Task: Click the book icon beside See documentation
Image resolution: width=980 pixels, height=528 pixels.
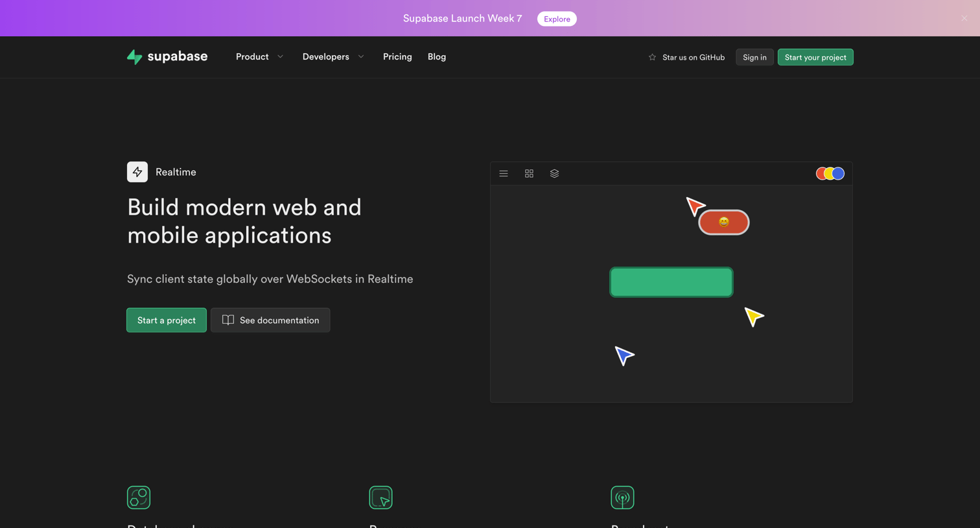Action: pos(228,320)
